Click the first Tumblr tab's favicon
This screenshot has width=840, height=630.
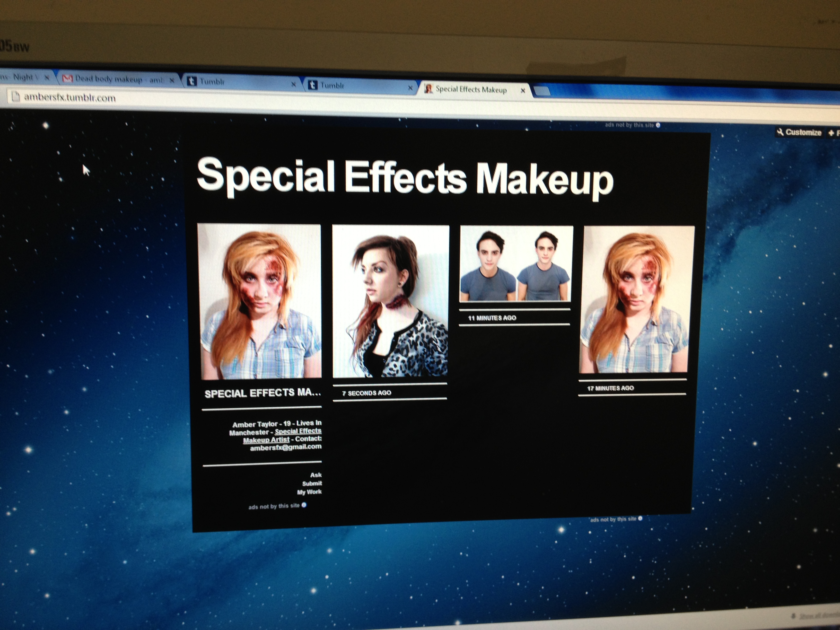pos(192,81)
